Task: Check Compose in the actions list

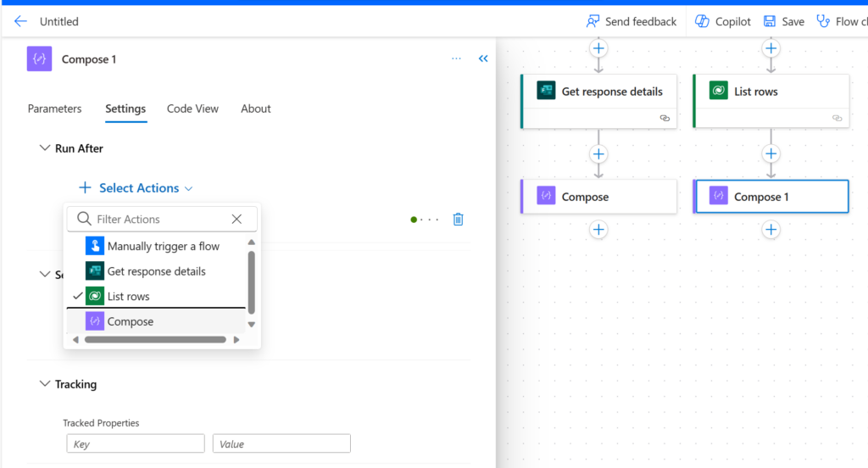Action: (x=130, y=322)
